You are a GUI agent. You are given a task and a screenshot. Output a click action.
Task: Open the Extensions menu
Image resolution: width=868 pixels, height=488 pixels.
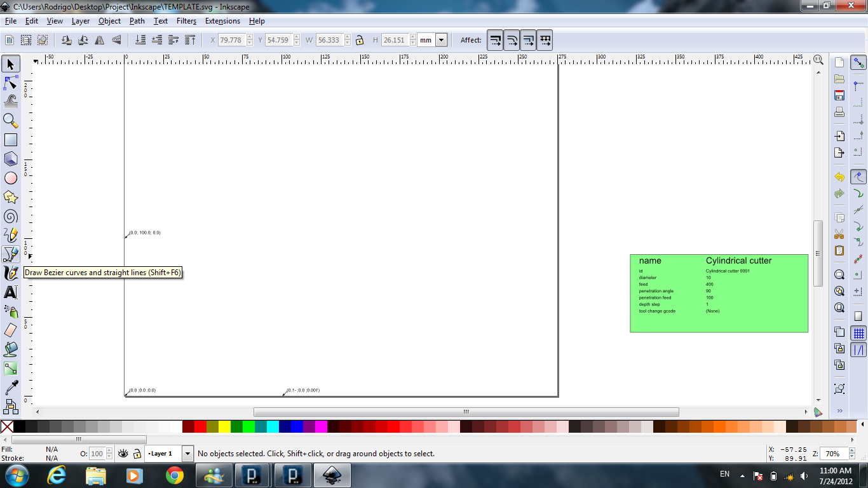click(222, 21)
